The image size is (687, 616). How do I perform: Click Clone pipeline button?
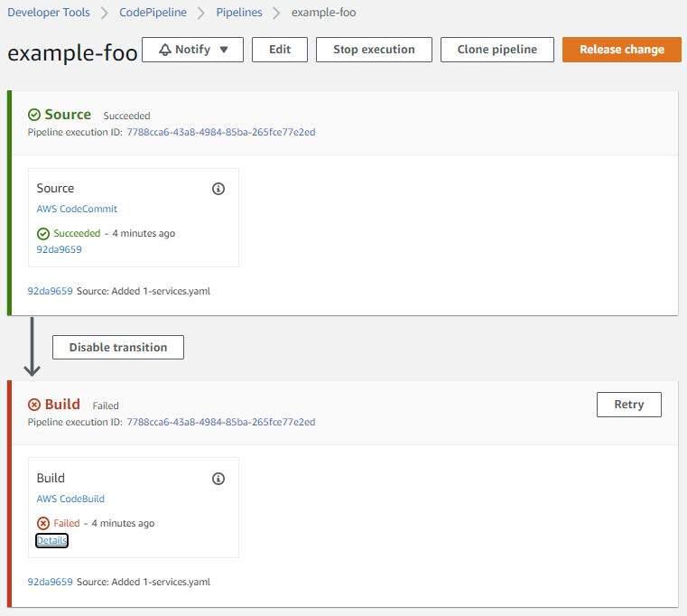pyautogui.click(x=497, y=50)
